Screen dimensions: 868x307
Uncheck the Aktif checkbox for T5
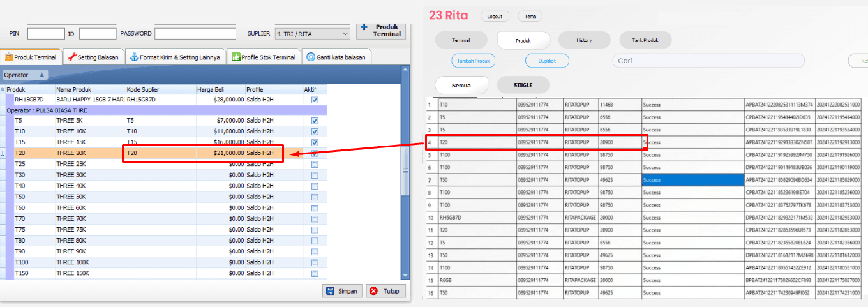(x=315, y=121)
